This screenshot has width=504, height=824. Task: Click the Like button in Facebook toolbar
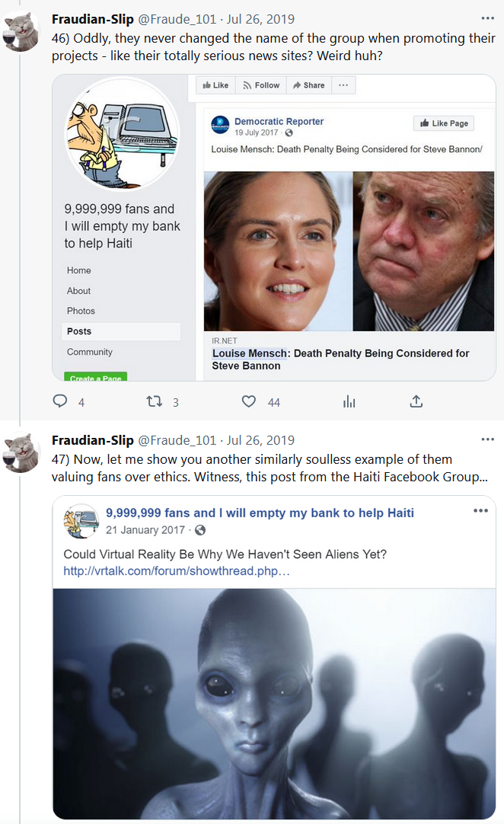(215, 85)
